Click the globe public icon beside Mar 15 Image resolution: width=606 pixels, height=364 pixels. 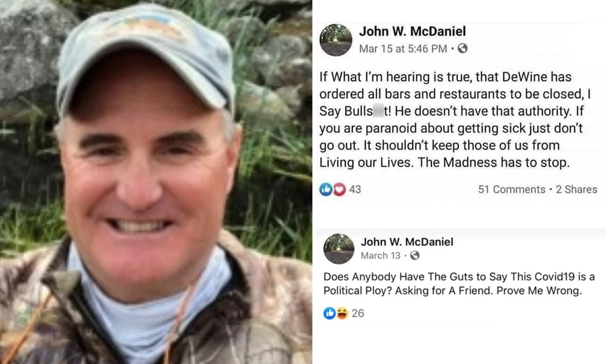click(x=462, y=48)
